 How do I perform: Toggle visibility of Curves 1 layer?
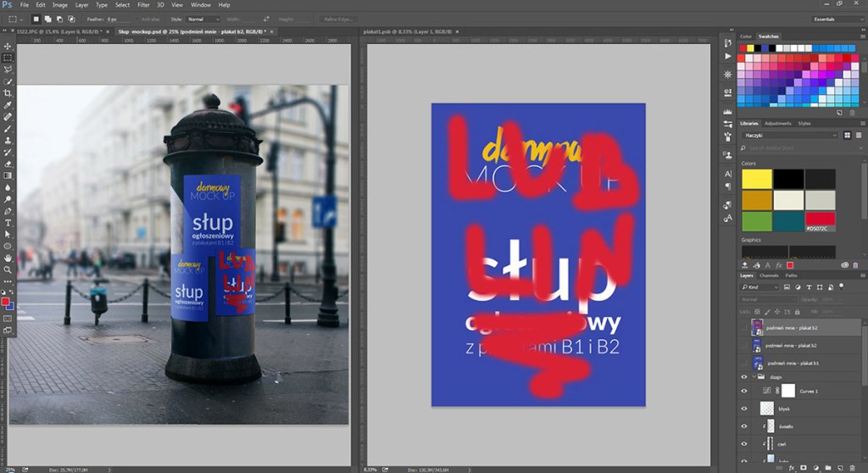point(744,391)
